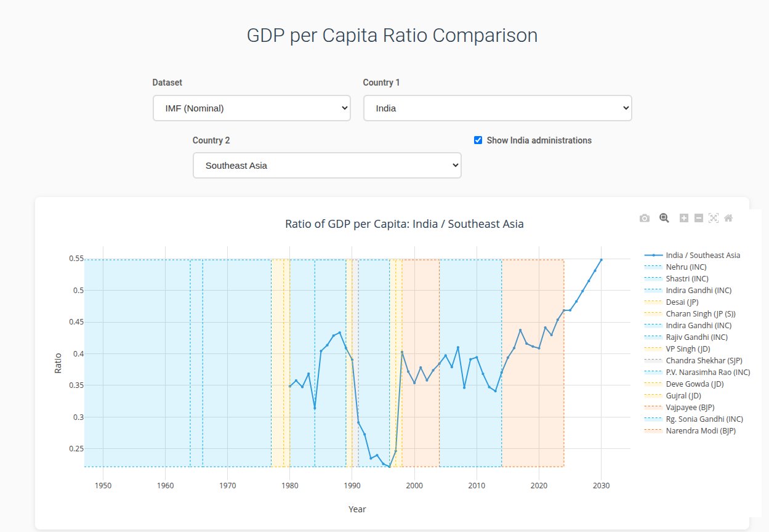Image resolution: width=769 pixels, height=532 pixels.
Task: Uncheck Show India administrations checkbox
Action: click(478, 140)
